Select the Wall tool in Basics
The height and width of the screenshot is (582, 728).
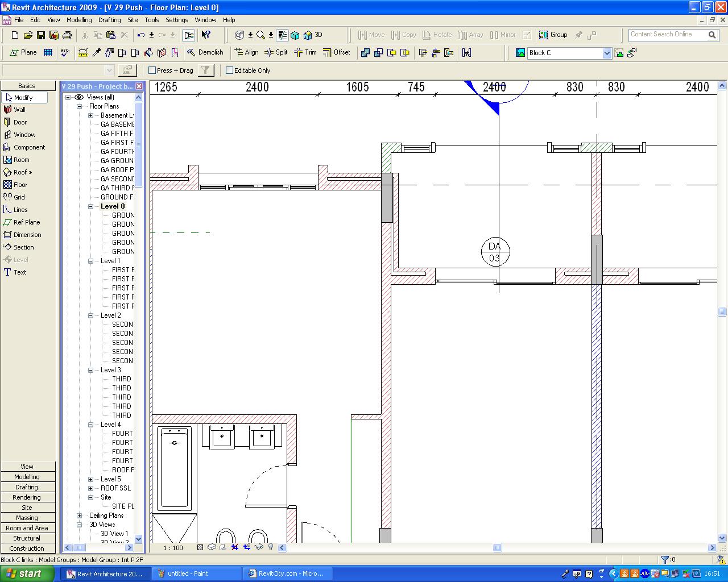coord(19,110)
